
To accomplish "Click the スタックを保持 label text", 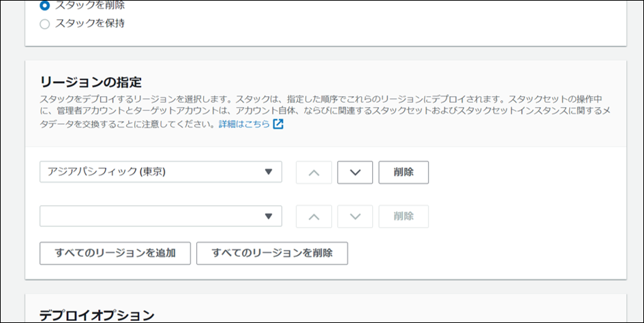I will (x=90, y=24).
